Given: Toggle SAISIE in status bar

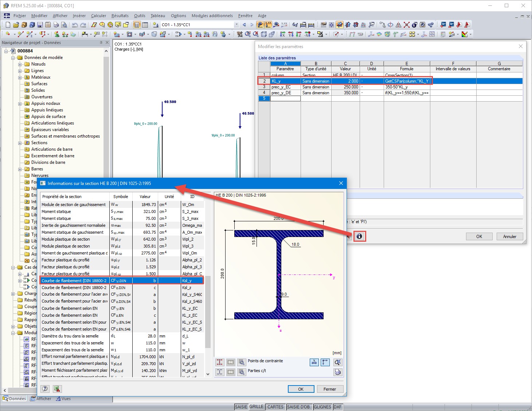Looking at the screenshot, I should tap(241, 407).
